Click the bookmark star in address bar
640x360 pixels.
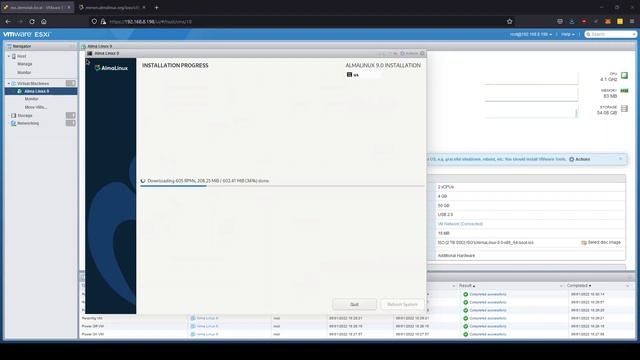(x=509, y=21)
